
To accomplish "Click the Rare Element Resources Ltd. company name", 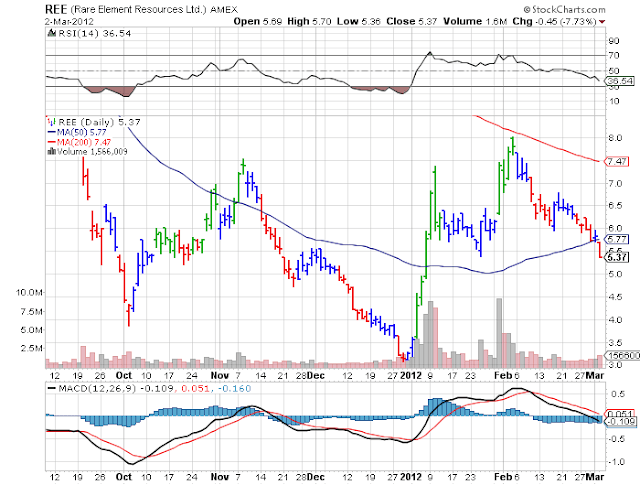I will tap(138, 9).
